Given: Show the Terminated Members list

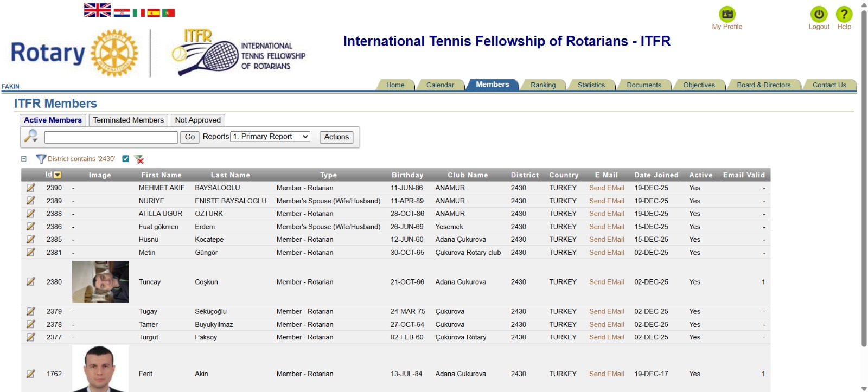Looking at the screenshot, I should tap(128, 120).
